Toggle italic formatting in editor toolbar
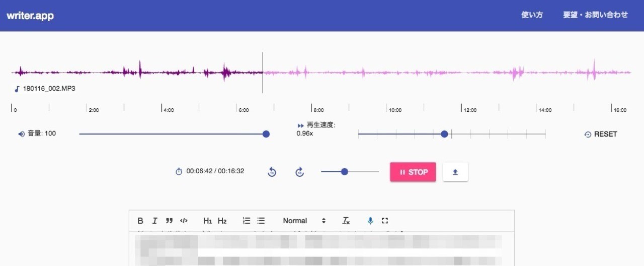644x266 pixels. tap(155, 221)
